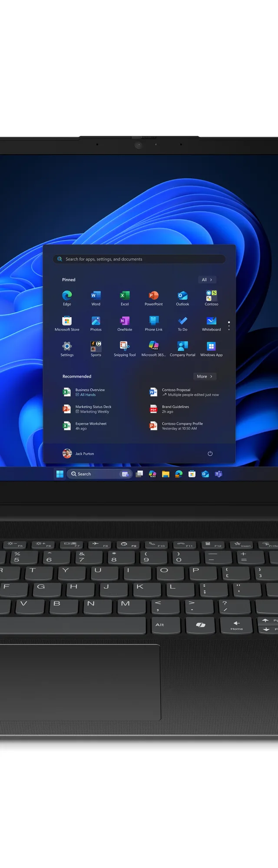Open Settings from pinned apps
Viewport: 278px width, 868px height.
(67, 349)
